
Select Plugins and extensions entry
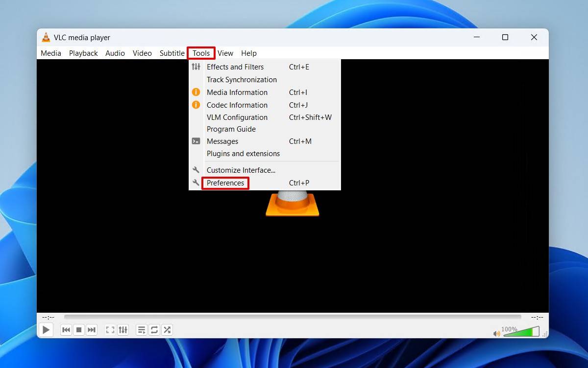point(265,154)
